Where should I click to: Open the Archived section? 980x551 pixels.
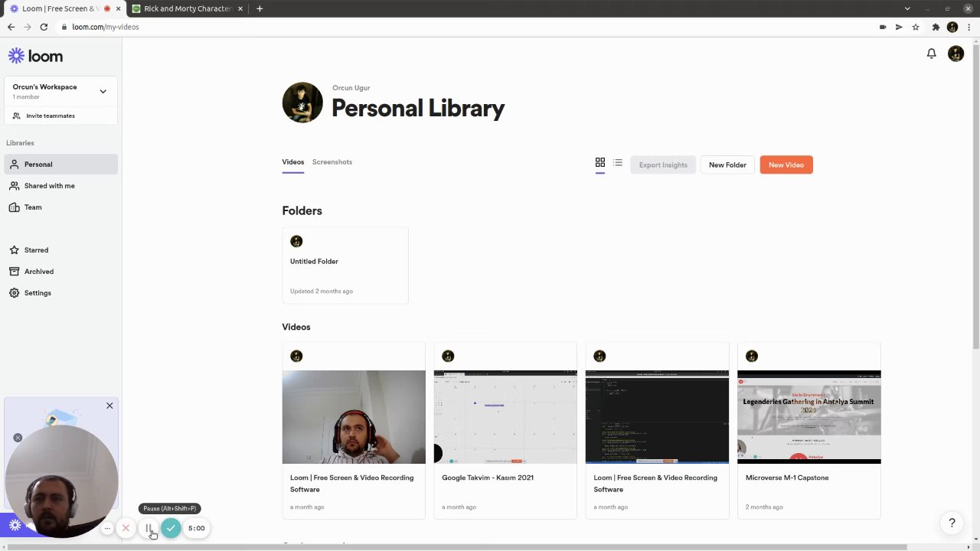coord(61,271)
